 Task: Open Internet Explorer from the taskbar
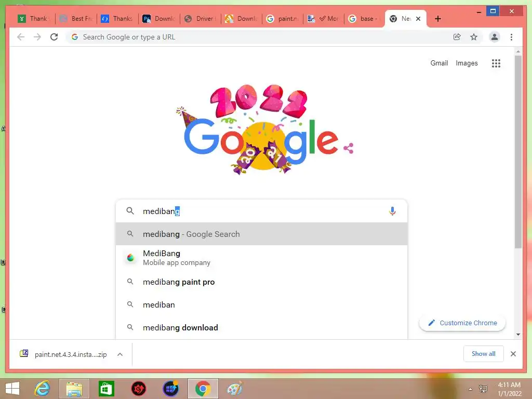click(43, 389)
